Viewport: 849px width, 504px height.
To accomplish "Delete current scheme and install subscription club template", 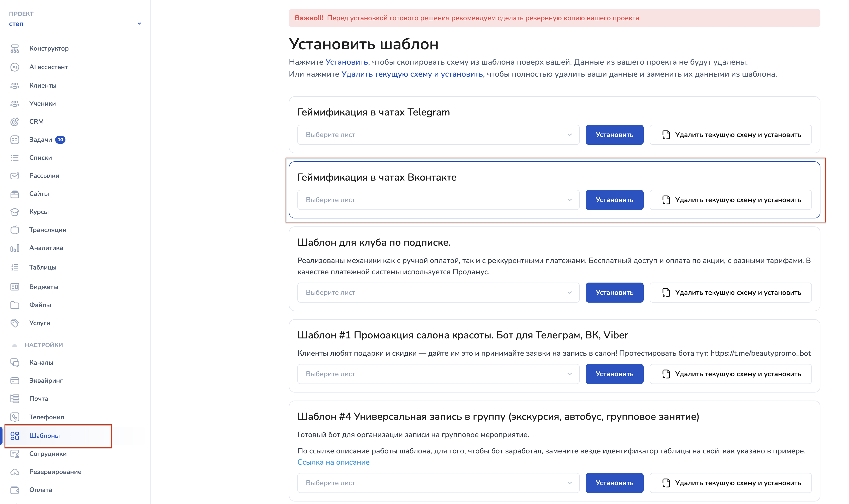I will 730,293.
